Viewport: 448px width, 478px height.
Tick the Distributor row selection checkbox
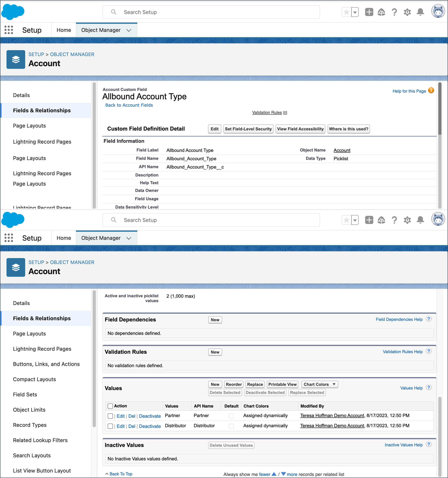pyautogui.click(x=110, y=426)
